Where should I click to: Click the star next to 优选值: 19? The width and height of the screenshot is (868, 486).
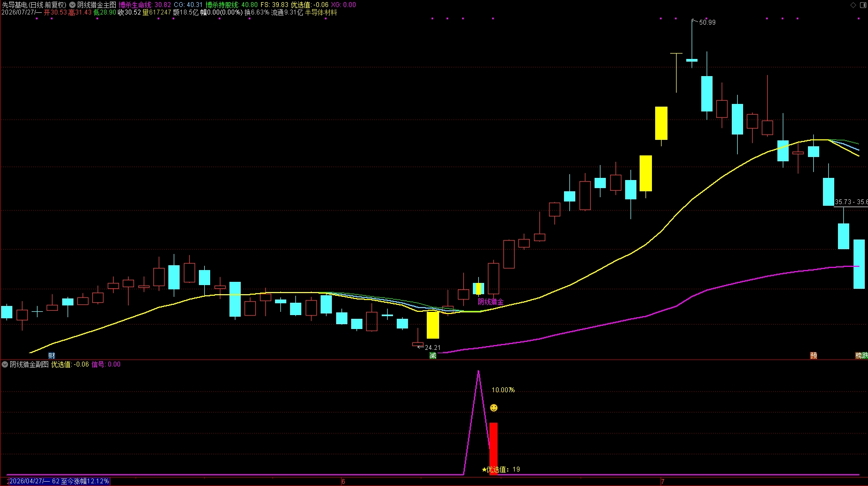pyautogui.click(x=484, y=469)
